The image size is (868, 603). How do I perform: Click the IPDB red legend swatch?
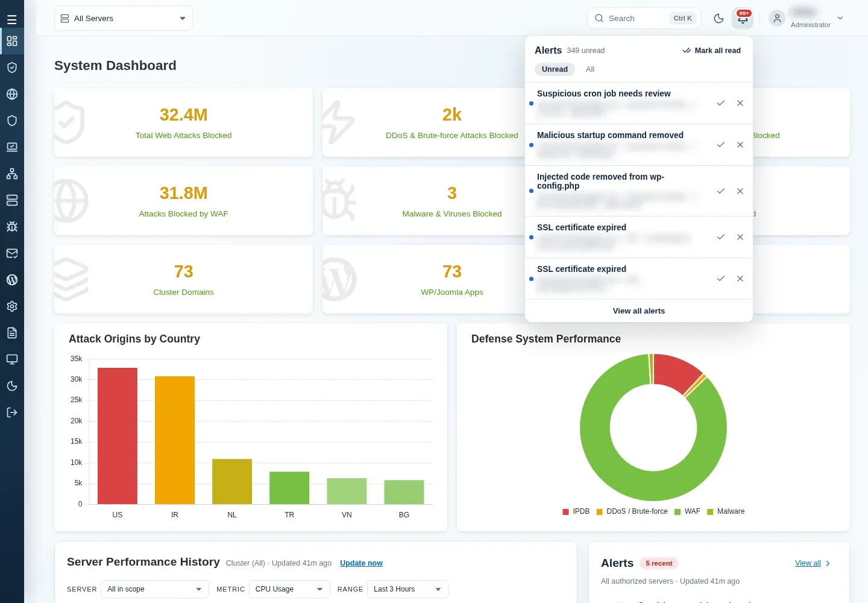pyautogui.click(x=565, y=512)
